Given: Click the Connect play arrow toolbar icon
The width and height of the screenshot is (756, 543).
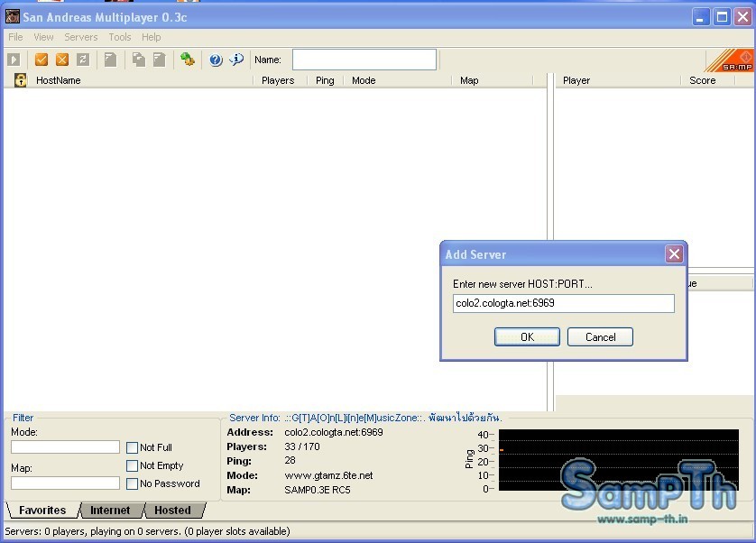Looking at the screenshot, I should (x=14, y=60).
